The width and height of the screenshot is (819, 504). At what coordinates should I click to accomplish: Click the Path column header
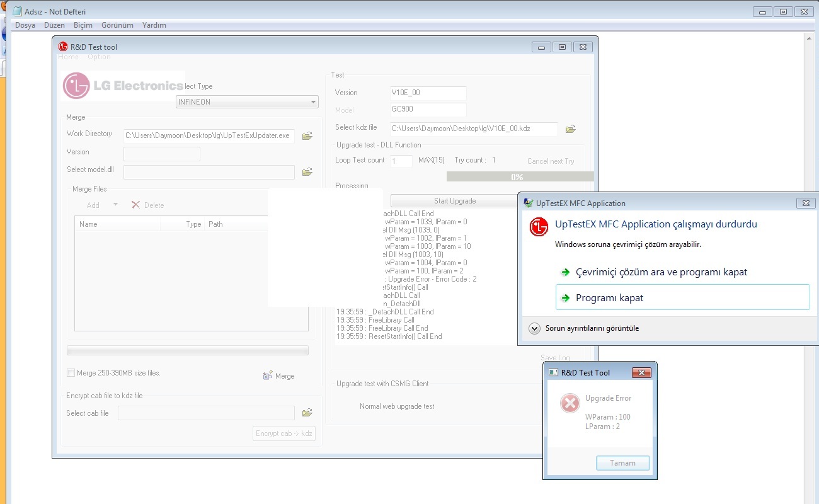[x=236, y=224]
